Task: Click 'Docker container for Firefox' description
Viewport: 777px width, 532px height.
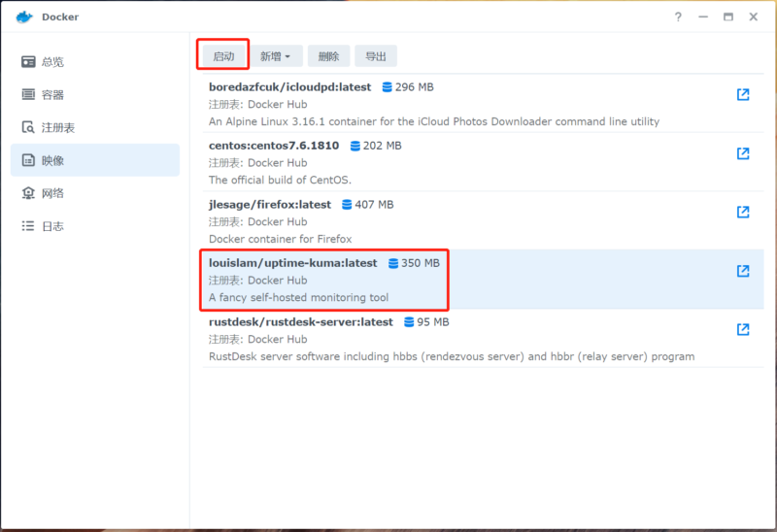Action: [x=281, y=239]
